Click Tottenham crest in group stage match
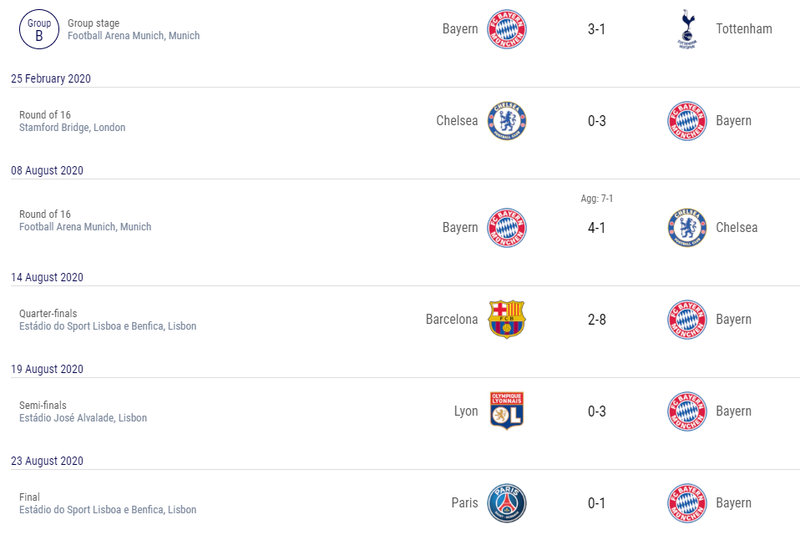 pyautogui.click(x=687, y=29)
